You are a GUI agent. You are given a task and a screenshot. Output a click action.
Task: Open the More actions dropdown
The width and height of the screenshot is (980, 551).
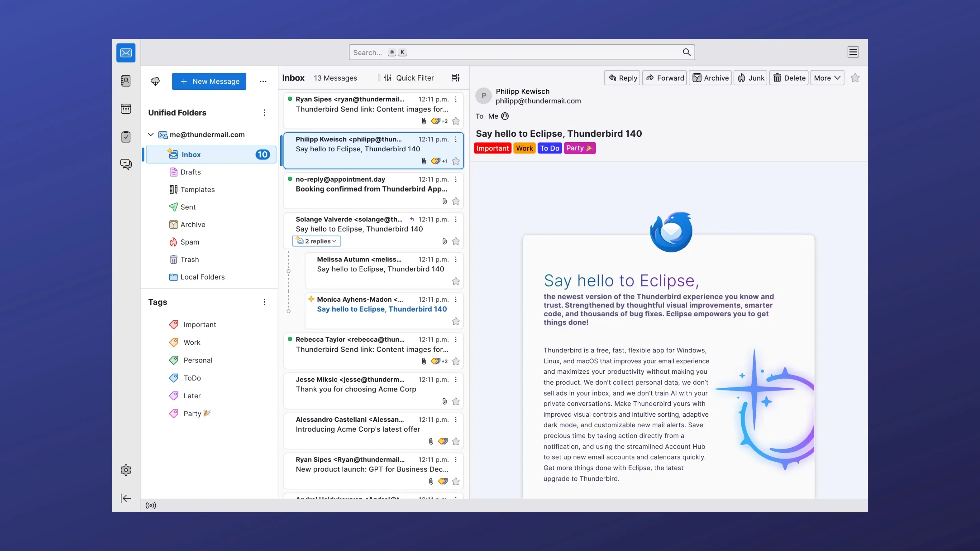click(x=827, y=78)
